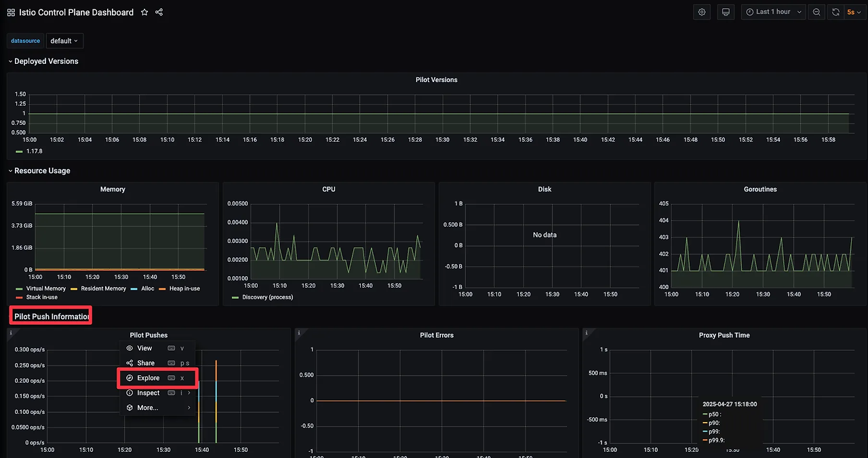868x458 pixels.
Task: Open the 5s refresh interval dropdown
Action: coord(854,12)
